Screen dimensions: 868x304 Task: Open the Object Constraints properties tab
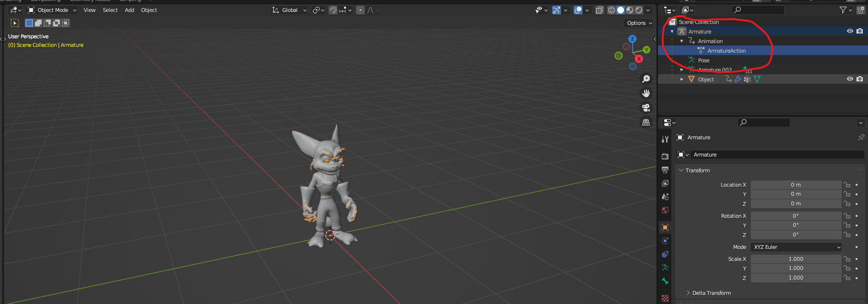(x=665, y=254)
